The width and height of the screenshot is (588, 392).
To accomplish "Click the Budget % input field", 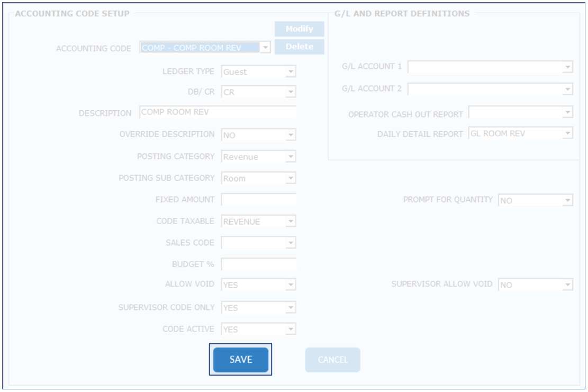I will 259,264.
